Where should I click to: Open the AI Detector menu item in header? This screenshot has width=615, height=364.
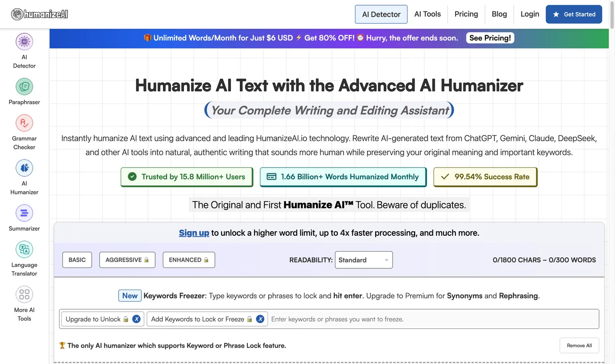pos(381,14)
